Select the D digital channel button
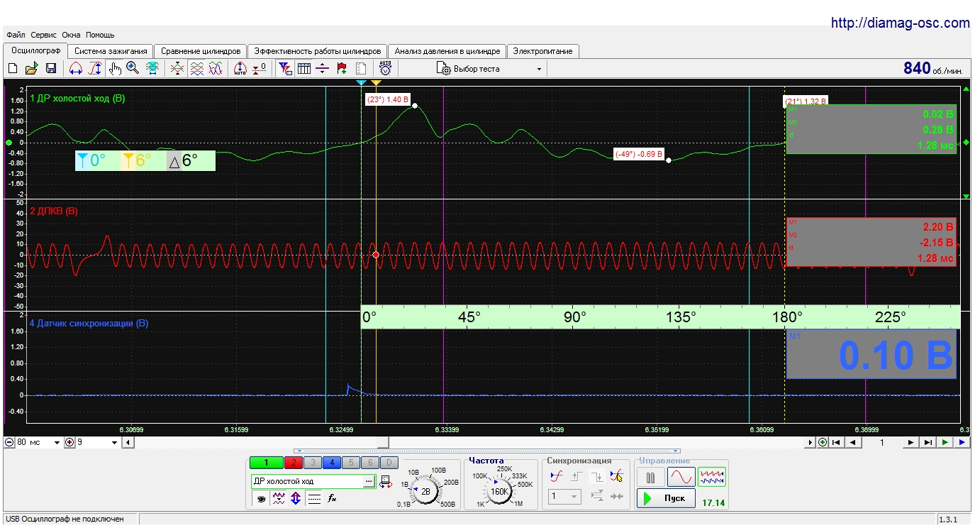 point(388,463)
